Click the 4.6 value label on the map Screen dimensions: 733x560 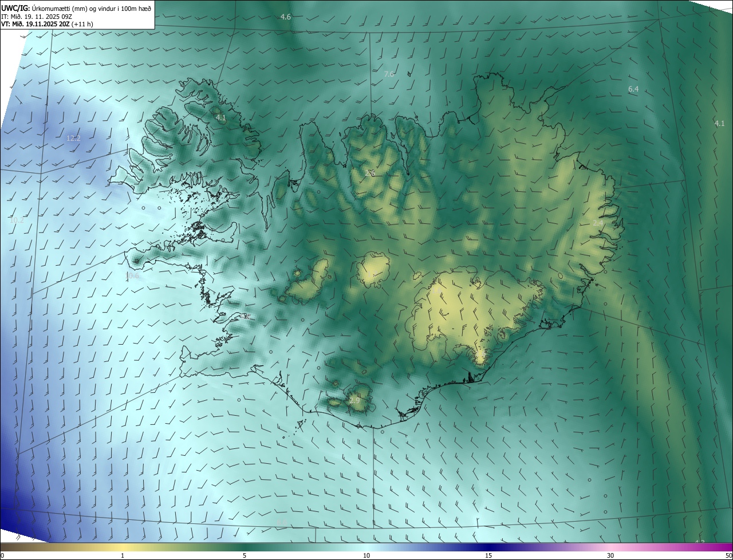pos(285,17)
